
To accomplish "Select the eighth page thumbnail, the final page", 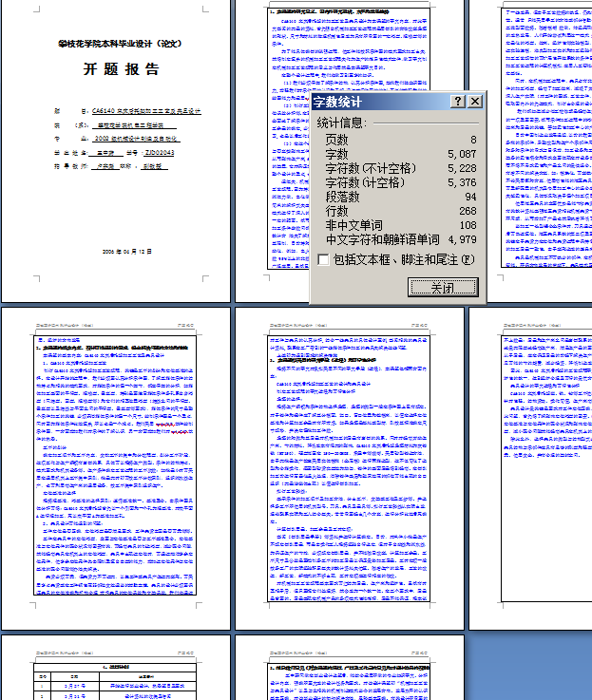I will coord(350,668).
